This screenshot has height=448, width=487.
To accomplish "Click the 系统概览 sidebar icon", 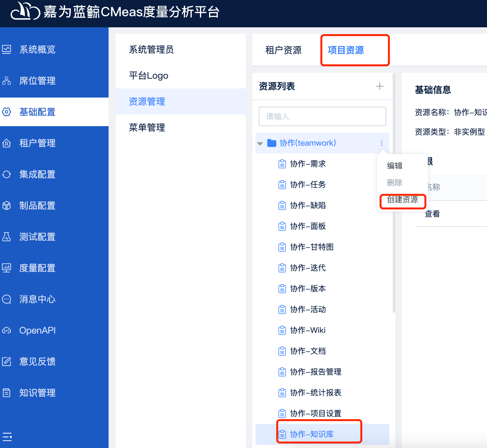I will click(x=7, y=49).
